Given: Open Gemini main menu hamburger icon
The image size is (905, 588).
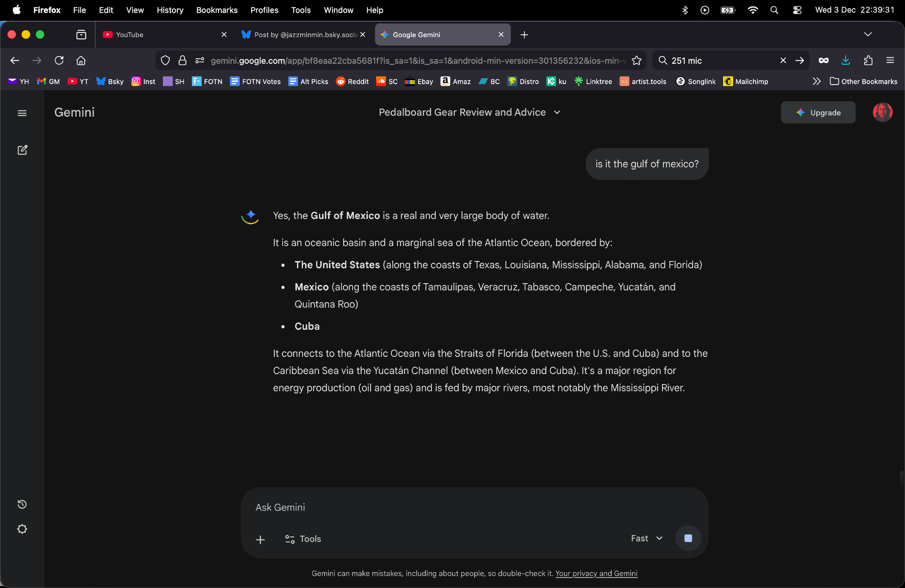Looking at the screenshot, I should point(22,113).
